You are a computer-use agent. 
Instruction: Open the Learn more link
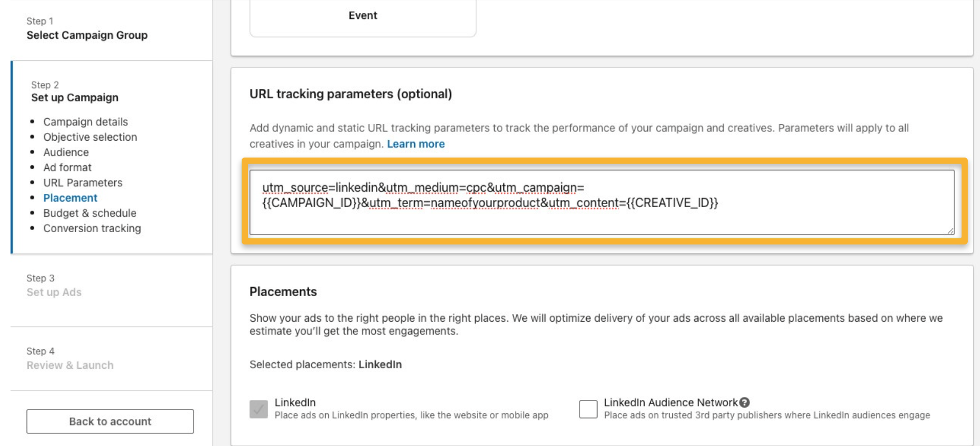[415, 144]
